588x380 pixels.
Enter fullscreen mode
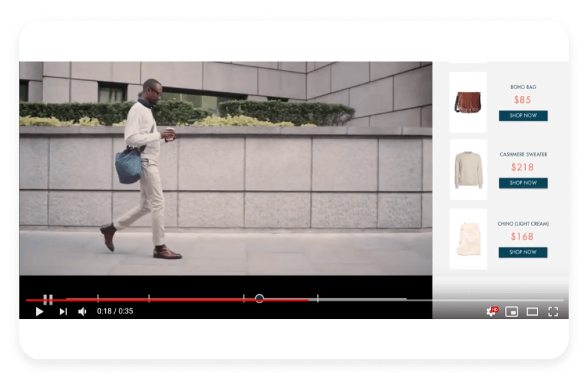click(x=553, y=312)
